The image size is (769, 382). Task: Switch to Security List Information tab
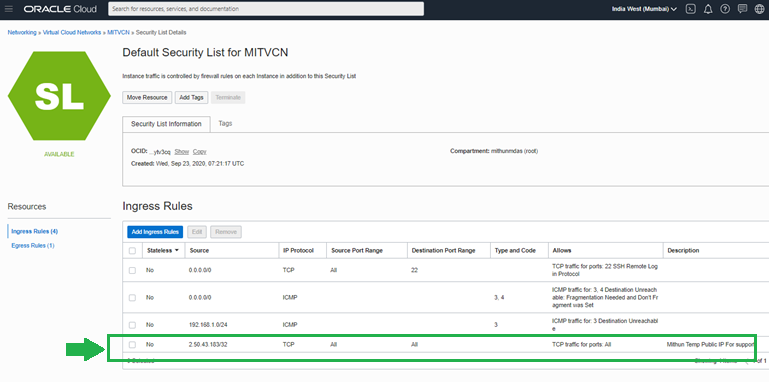(166, 124)
